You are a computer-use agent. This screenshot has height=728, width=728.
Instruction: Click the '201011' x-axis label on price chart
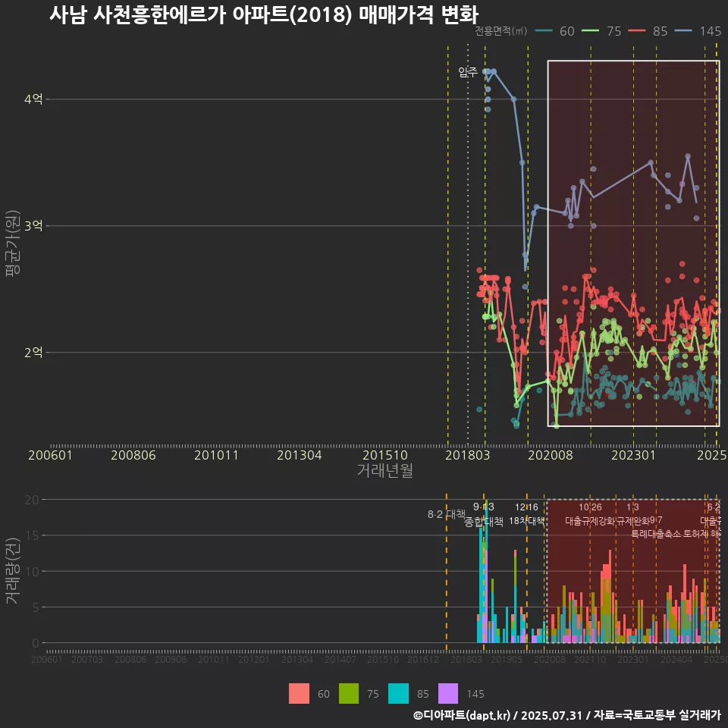[x=216, y=455]
